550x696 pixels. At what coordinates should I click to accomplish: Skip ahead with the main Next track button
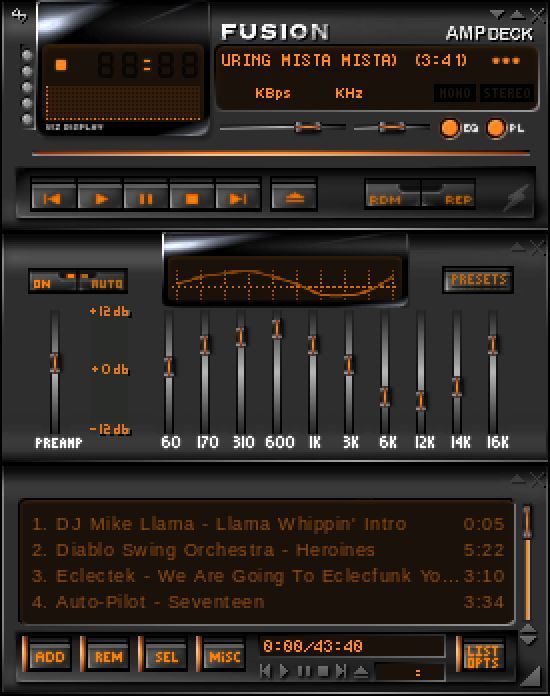point(238,198)
